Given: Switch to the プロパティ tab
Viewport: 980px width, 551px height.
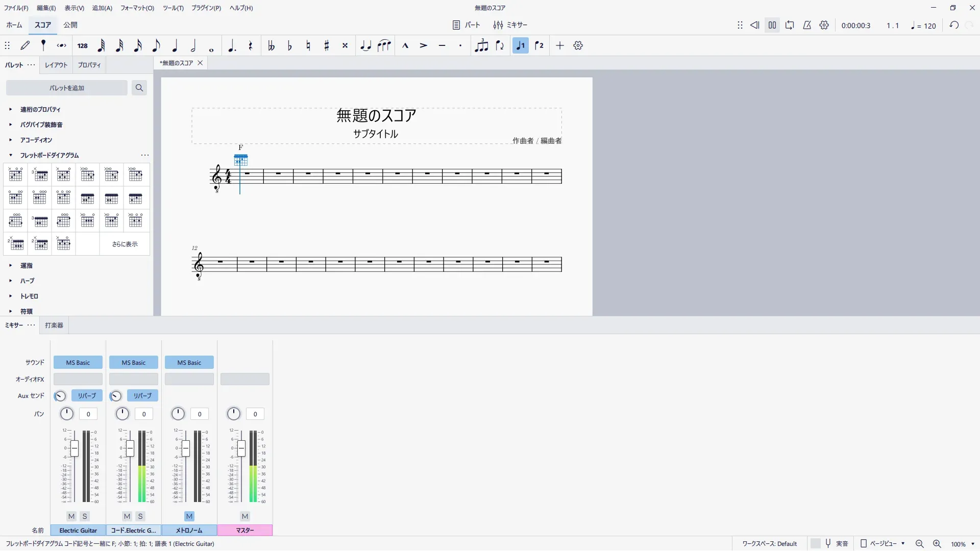Looking at the screenshot, I should (89, 65).
